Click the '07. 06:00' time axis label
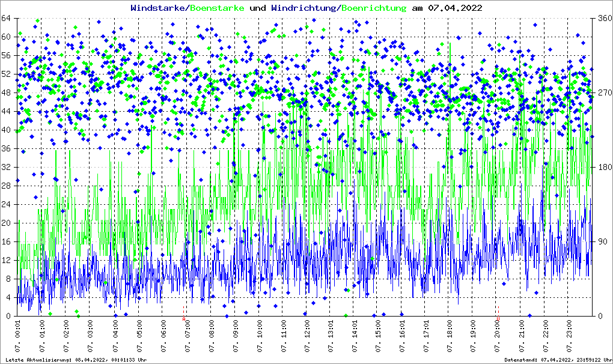Screen dimensions: 613x364 pos(163,337)
